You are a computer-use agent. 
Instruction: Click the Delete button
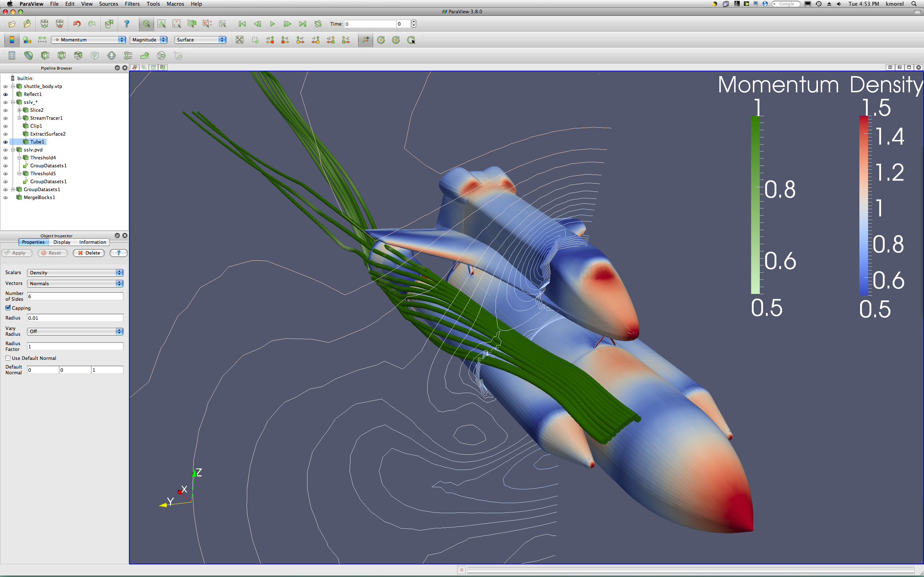click(x=88, y=253)
